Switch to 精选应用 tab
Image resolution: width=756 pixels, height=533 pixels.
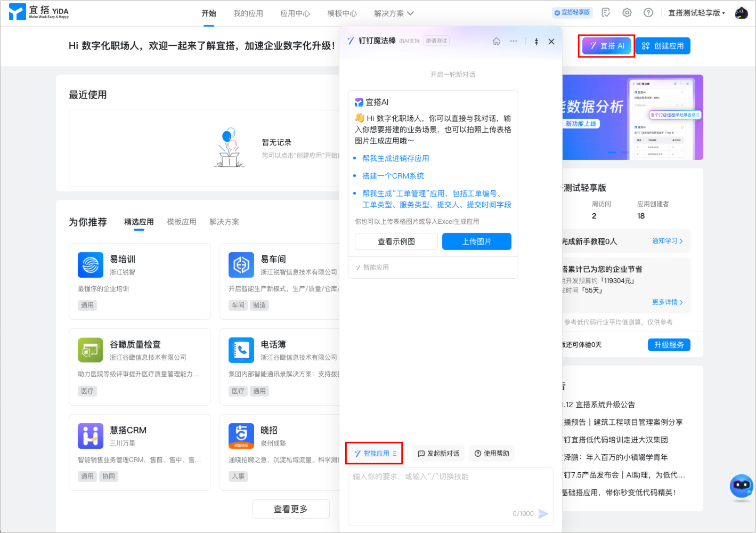tap(139, 222)
